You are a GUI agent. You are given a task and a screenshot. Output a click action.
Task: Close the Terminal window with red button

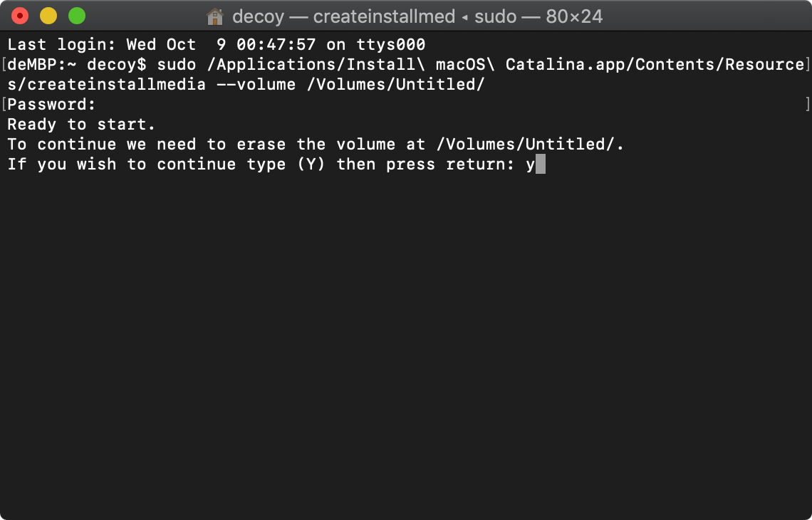coord(20,16)
